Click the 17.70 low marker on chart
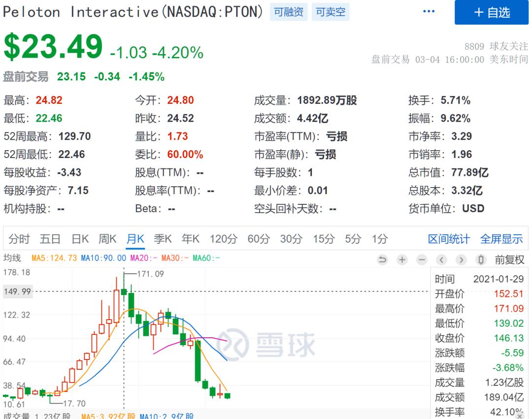 click(x=74, y=403)
